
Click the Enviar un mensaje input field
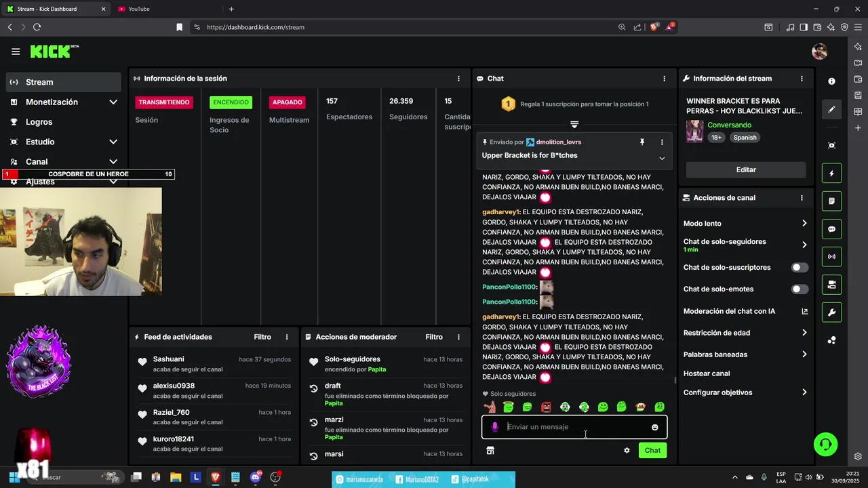click(x=574, y=427)
